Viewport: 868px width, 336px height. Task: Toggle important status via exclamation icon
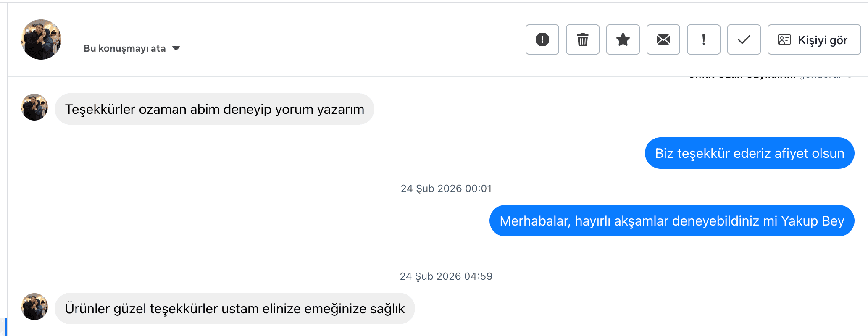point(703,39)
